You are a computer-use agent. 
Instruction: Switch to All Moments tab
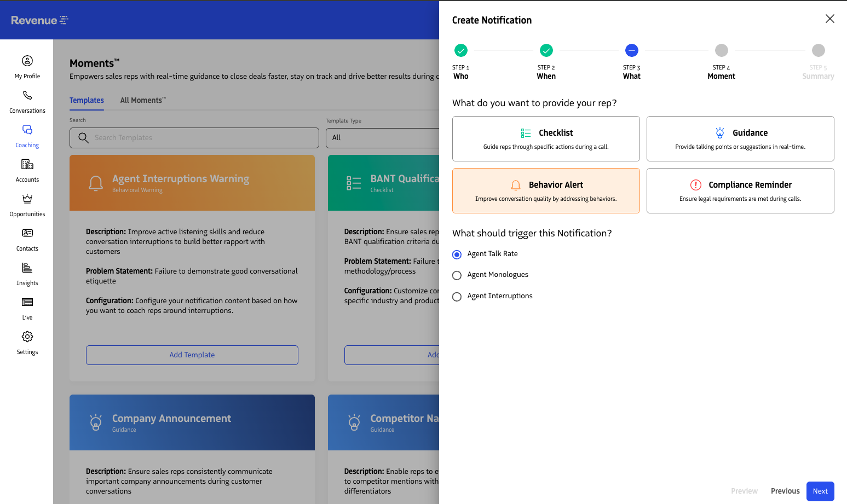142,100
